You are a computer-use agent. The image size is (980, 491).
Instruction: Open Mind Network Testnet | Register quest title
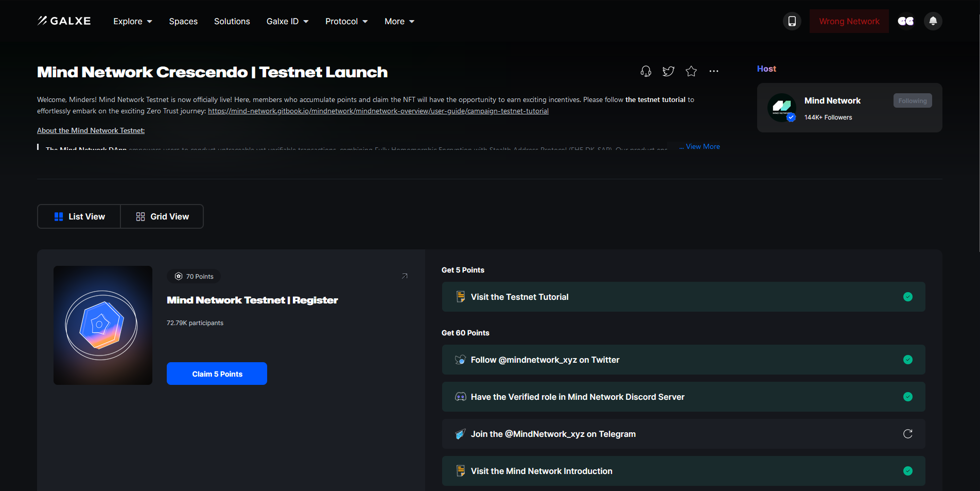click(252, 300)
